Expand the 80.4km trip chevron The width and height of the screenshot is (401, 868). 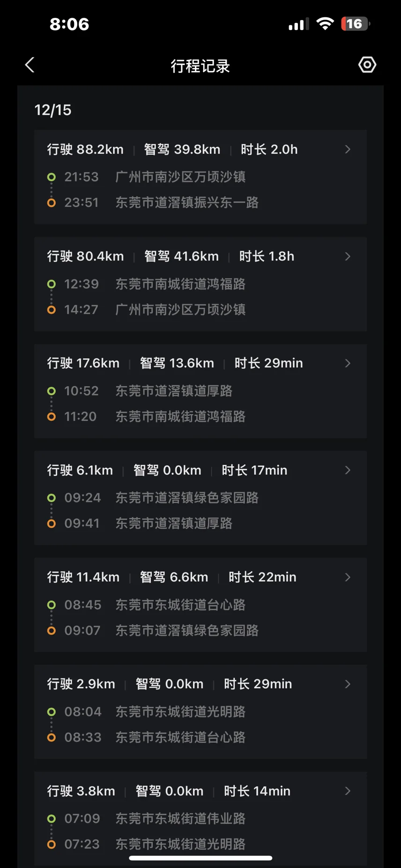point(348,256)
